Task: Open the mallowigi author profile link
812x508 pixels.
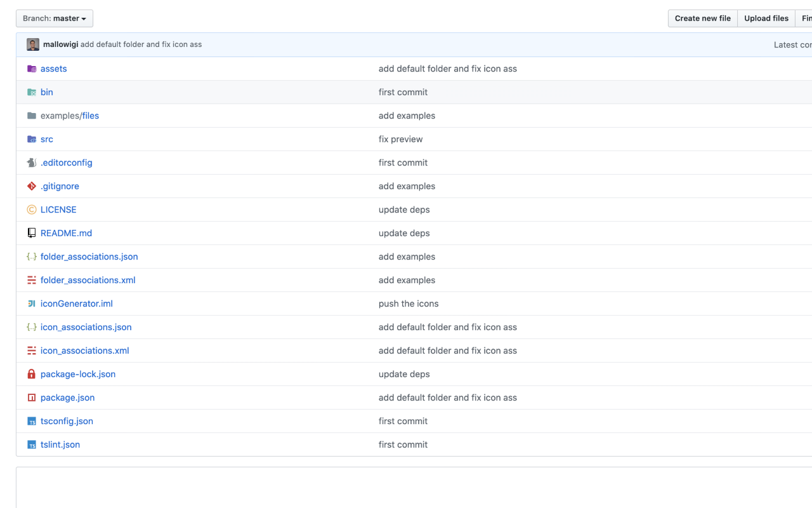Action: 61,44
